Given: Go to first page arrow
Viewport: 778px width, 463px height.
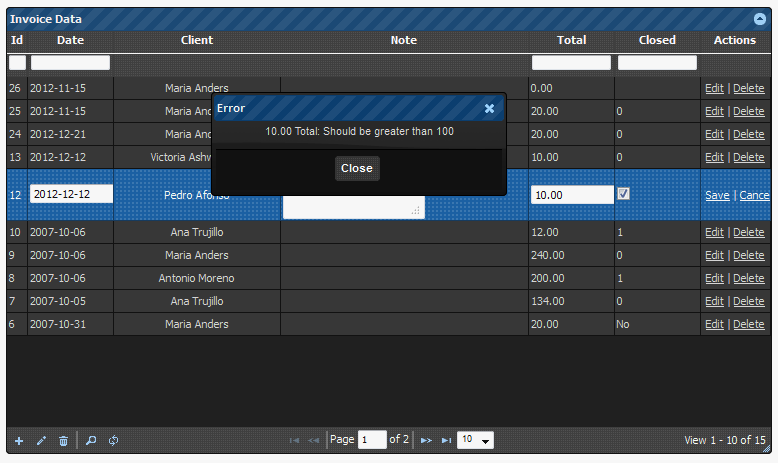Looking at the screenshot, I should click(x=295, y=441).
